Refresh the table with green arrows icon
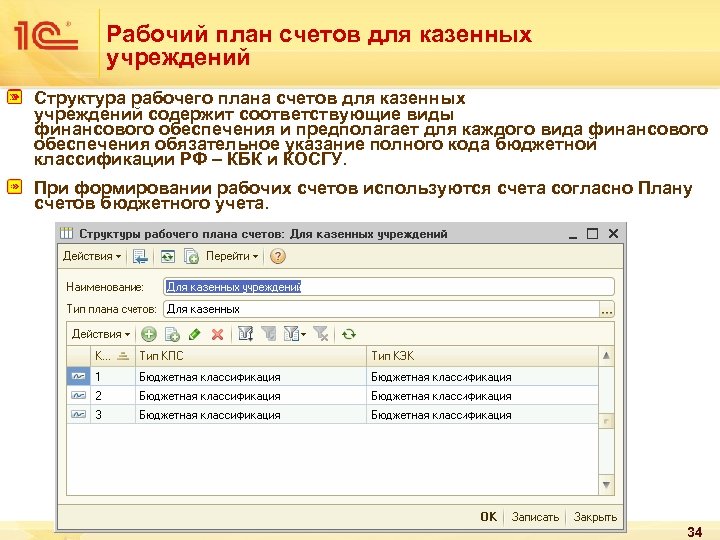Screen dimensions: 720x540 [349, 334]
